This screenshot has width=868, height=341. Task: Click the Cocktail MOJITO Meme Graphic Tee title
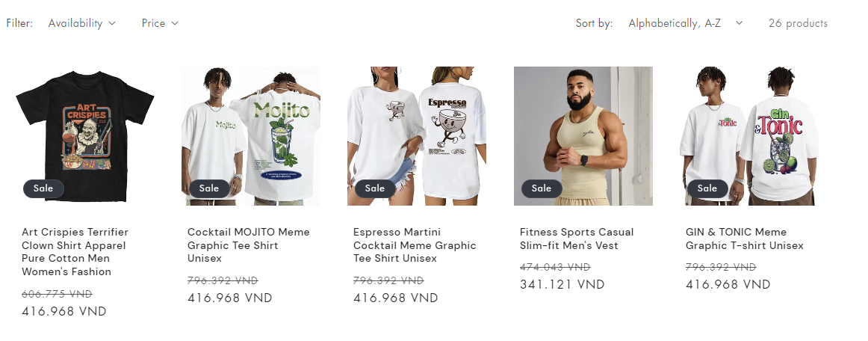(x=249, y=245)
